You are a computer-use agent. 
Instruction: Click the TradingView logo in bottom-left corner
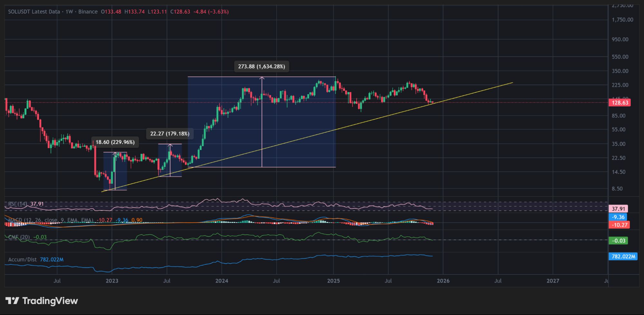(x=42, y=301)
